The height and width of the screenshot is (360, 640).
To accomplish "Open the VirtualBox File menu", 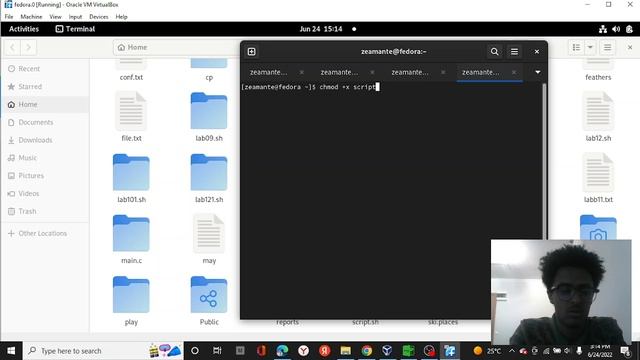I will click(9, 17).
